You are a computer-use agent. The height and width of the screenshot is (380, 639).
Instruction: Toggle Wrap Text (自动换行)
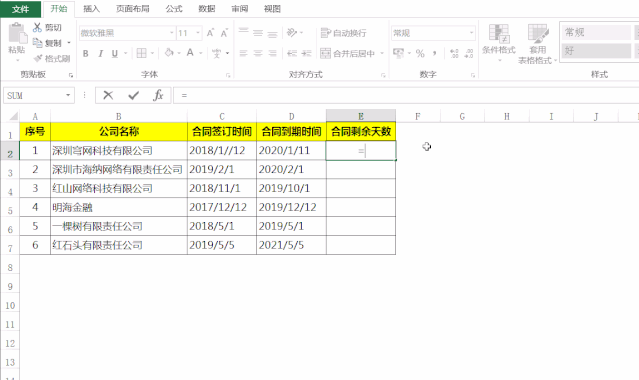coord(344,33)
